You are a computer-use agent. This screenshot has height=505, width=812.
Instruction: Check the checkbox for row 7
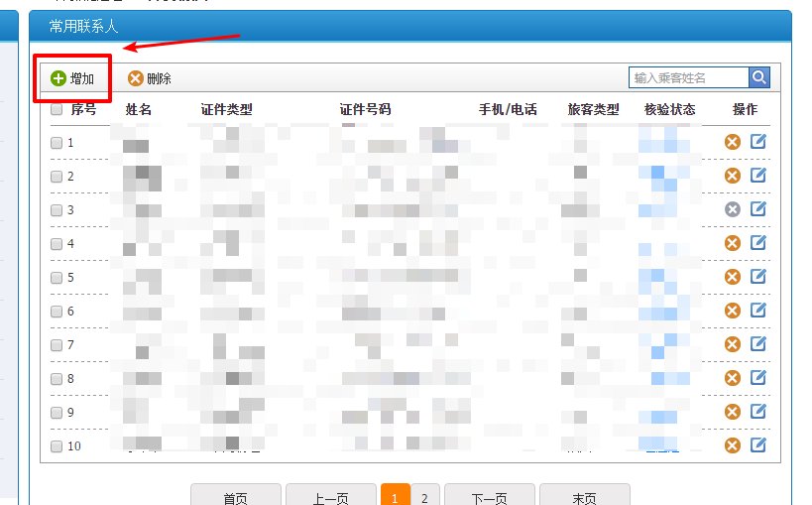tap(57, 345)
